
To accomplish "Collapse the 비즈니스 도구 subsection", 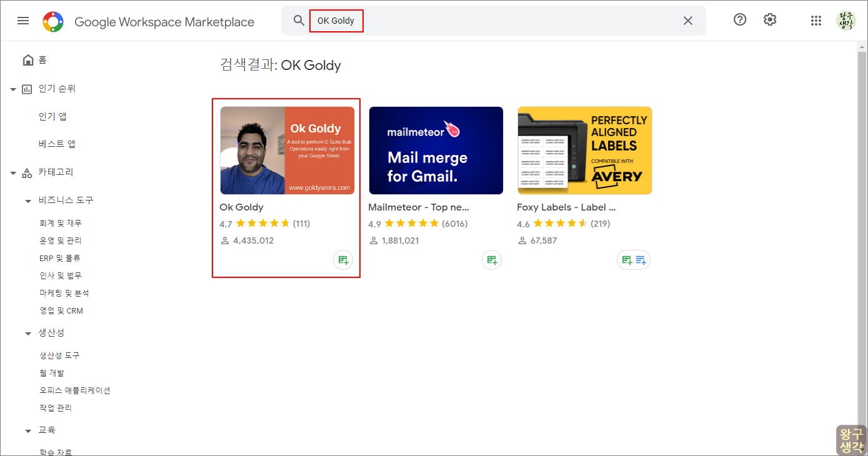I will click(x=28, y=201).
